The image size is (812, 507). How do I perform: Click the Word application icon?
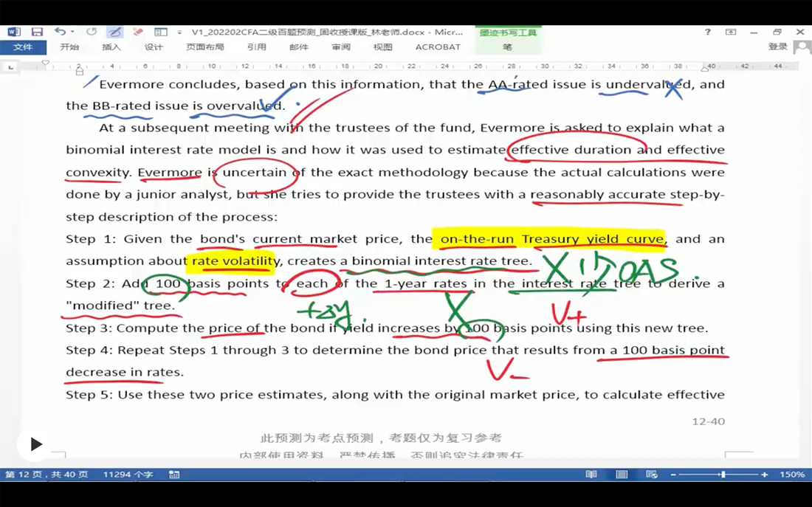14,32
